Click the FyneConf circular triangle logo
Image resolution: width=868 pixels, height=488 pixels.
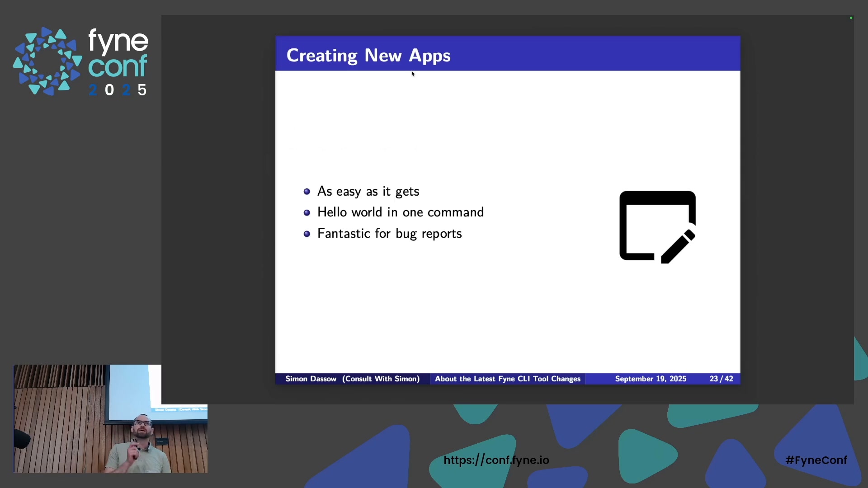[x=47, y=61]
